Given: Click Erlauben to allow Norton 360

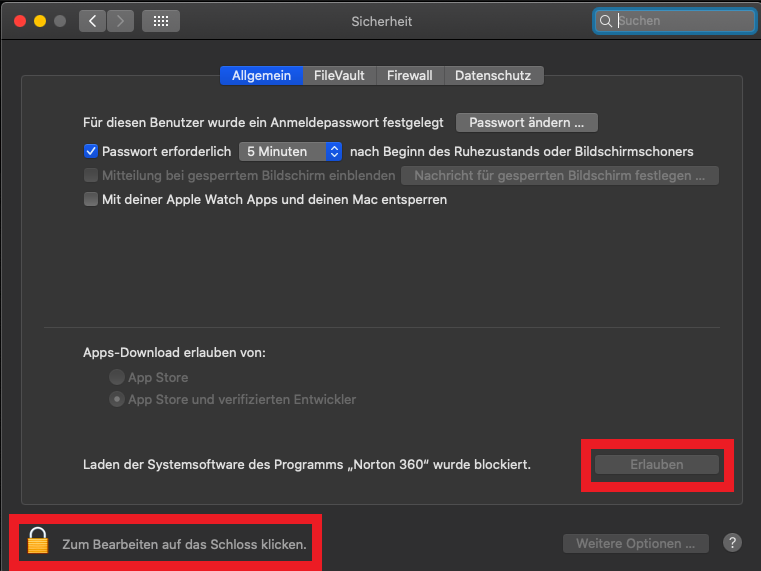Looking at the screenshot, I should pos(657,464).
